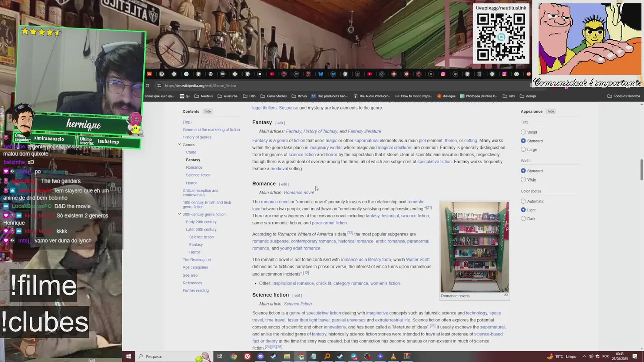
Task: Open Telegram from the taskbar
Action: 354,356
